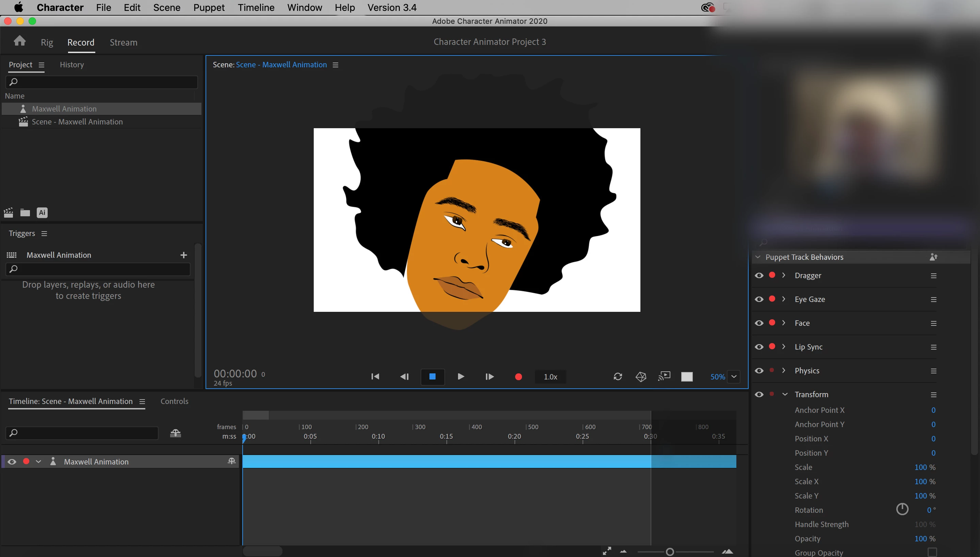Image resolution: width=980 pixels, height=557 pixels.
Task: Click the Import Illustrator (Ai) file icon
Action: point(42,213)
